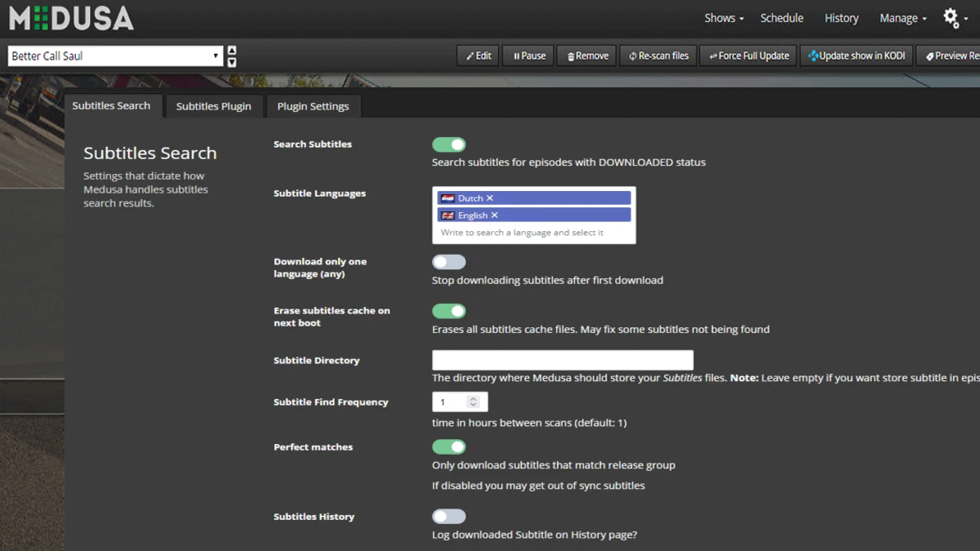Open the Better Call Saul show dropdown

[x=115, y=56]
